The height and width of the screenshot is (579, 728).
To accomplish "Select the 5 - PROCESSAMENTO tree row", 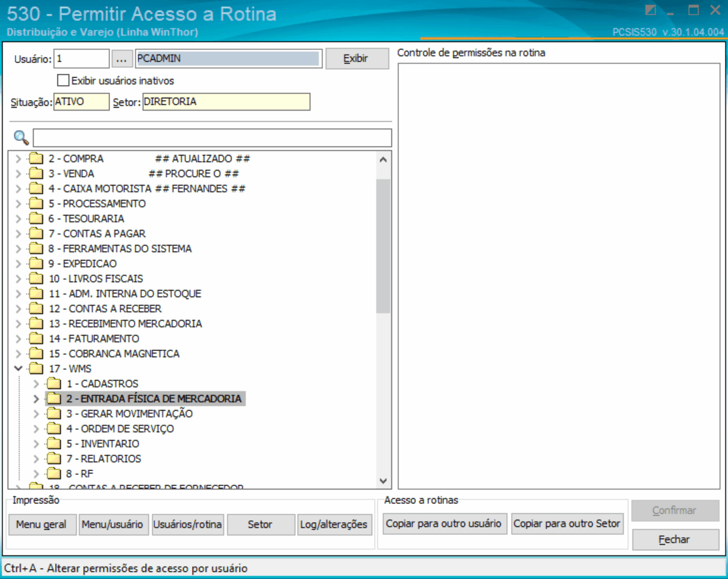I will (97, 204).
